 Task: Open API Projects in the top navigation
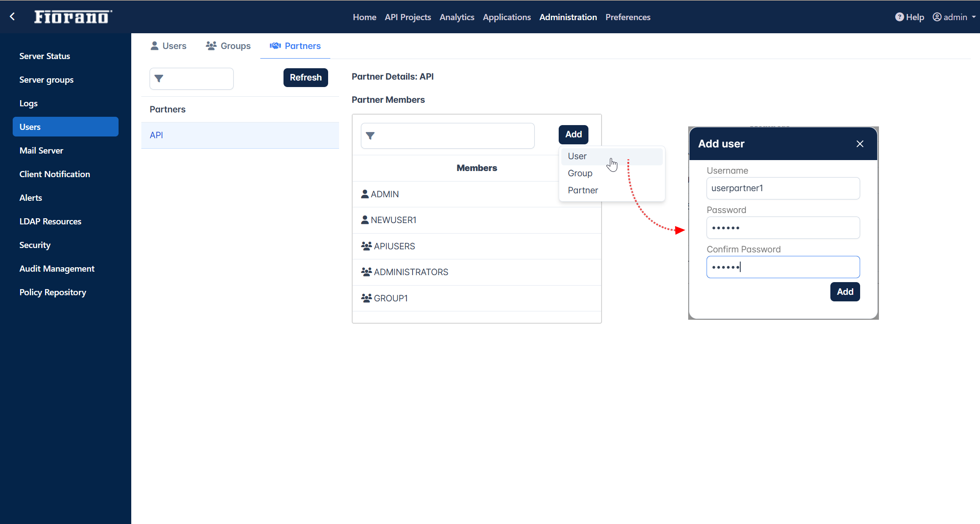pyautogui.click(x=408, y=17)
